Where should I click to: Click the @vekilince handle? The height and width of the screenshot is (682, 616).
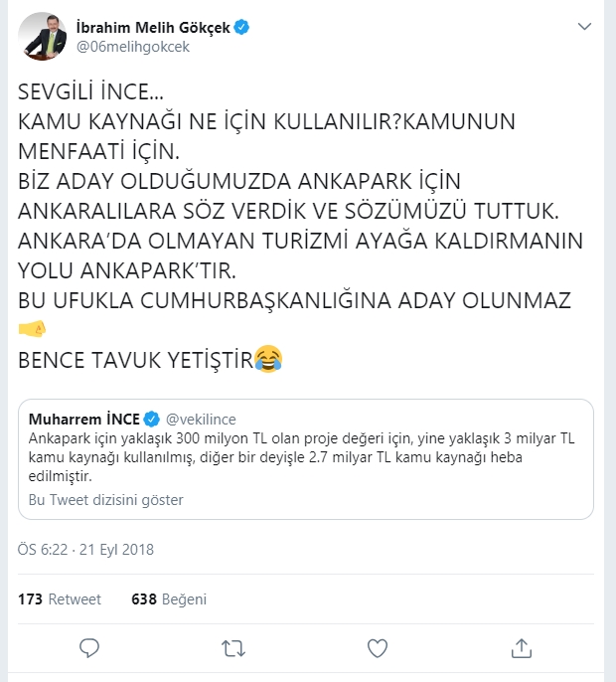(x=201, y=419)
